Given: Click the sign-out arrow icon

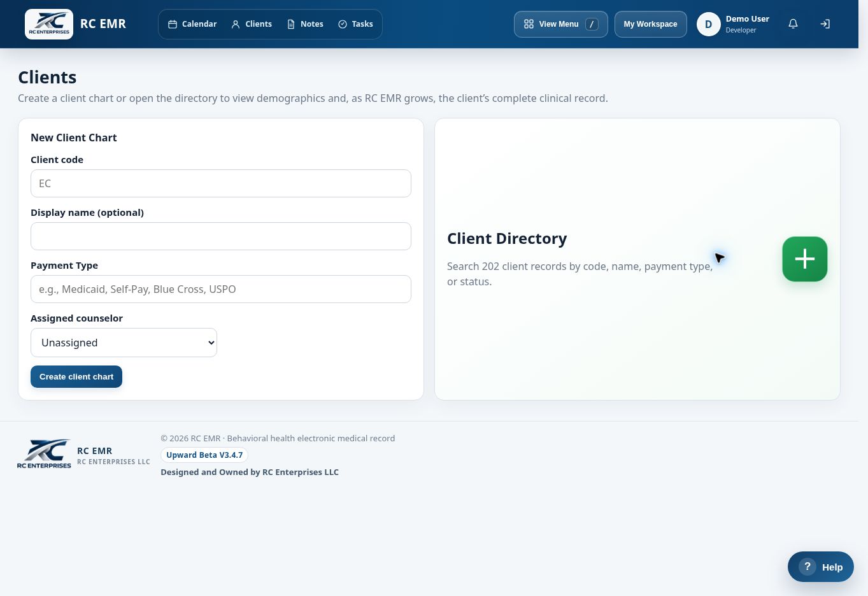Looking at the screenshot, I should point(825,24).
